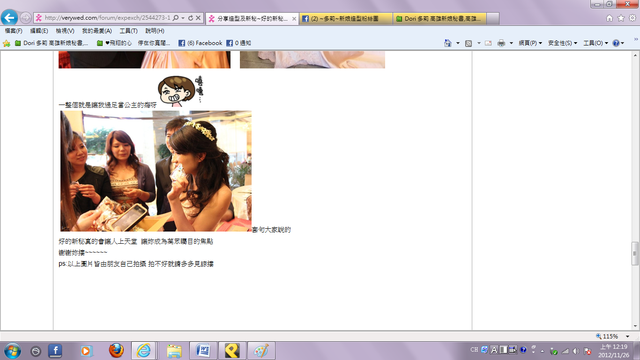Expand command bar overflow chevron
The image size is (640, 360).
click(x=636, y=39)
